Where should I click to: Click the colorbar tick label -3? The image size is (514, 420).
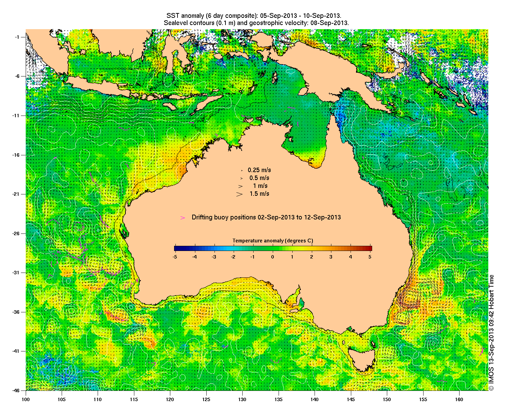point(213,256)
